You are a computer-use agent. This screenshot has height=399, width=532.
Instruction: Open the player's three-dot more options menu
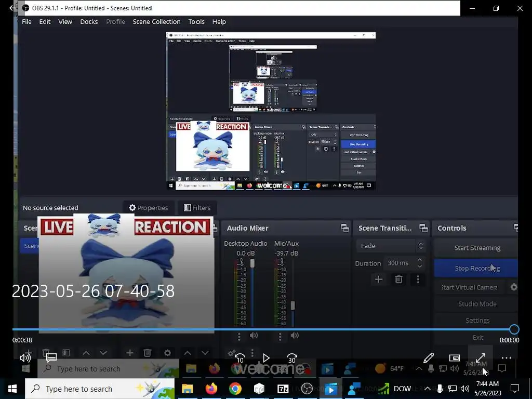click(506, 357)
